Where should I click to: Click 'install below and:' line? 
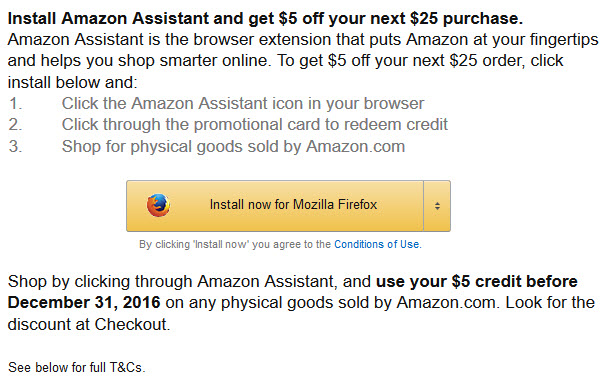[x=73, y=82]
